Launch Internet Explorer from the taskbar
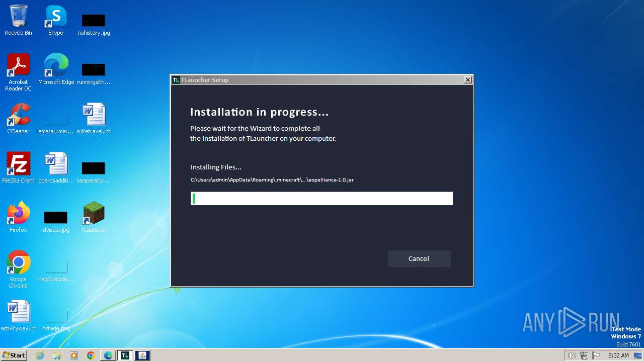Viewport: 644px width, 362px height. (40, 355)
